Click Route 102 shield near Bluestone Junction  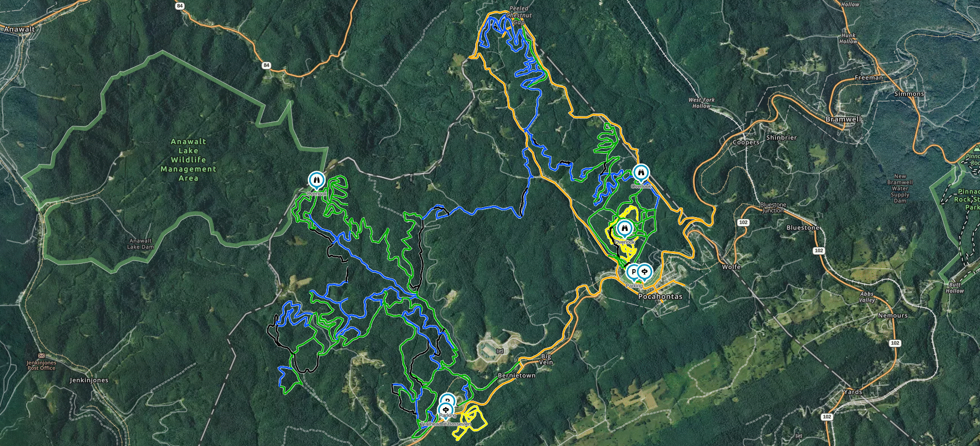point(743,222)
